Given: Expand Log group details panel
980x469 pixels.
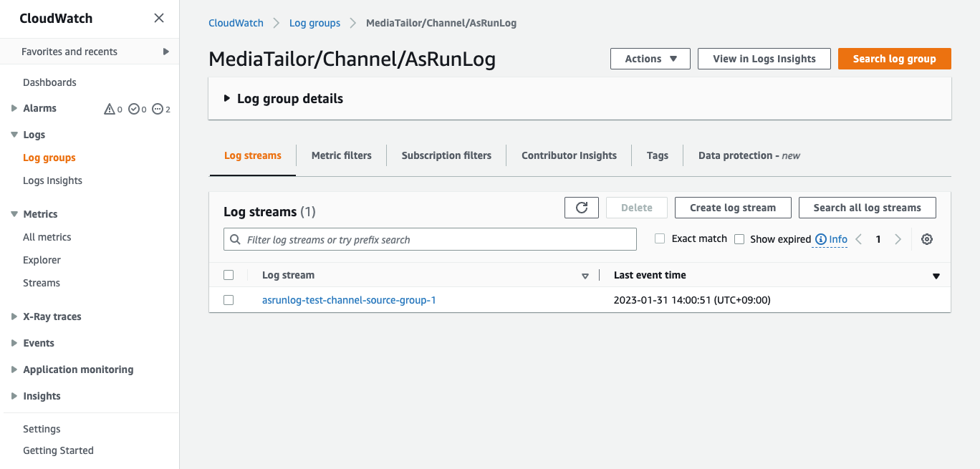Looking at the screenshot, I should pyautogui.click(x=227, y=99).
